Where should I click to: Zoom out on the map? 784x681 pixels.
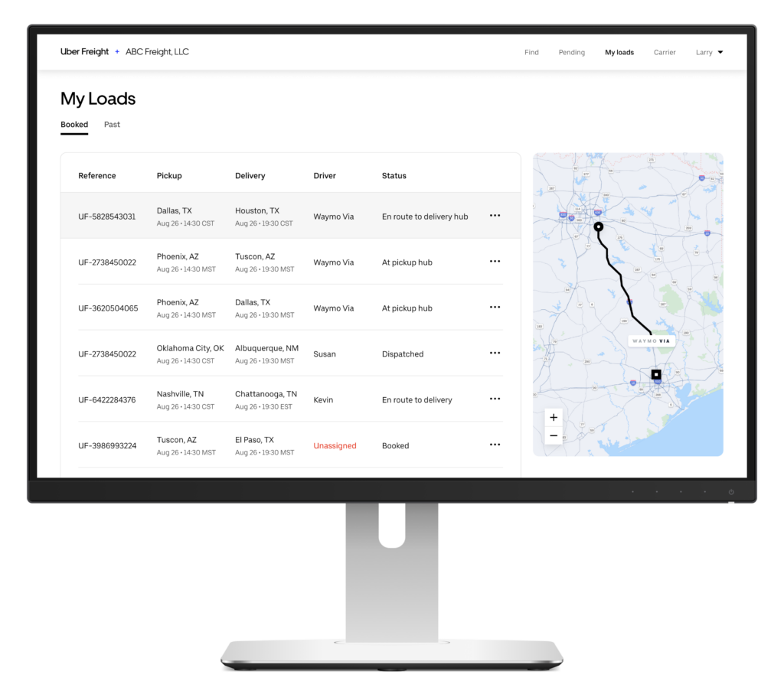(x=554, y=435)
